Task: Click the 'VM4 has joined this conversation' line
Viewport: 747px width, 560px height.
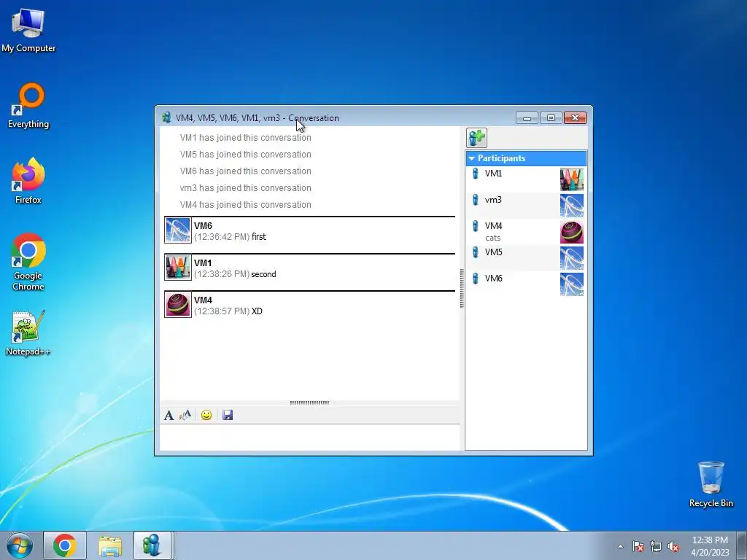Action: point(245,205)
